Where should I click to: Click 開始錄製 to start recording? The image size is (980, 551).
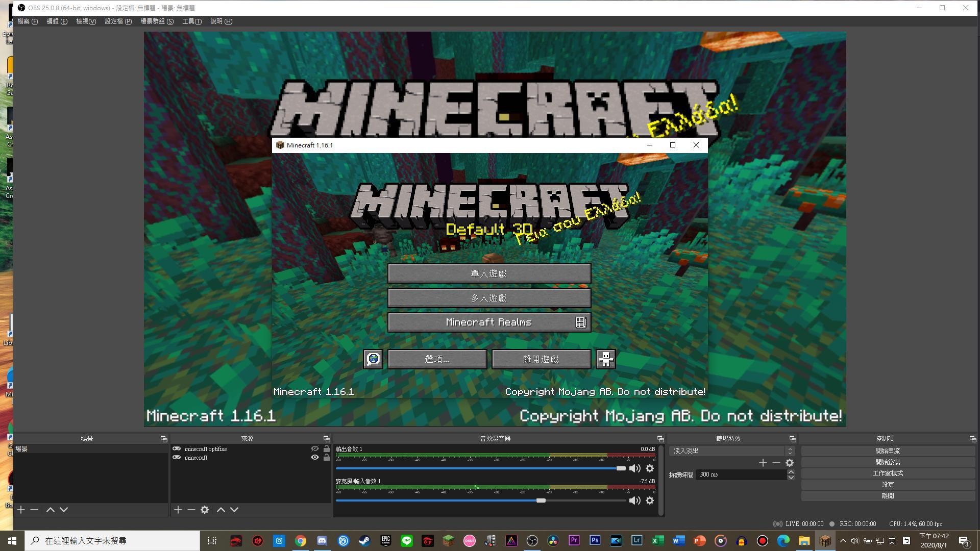click(x=887, y=462)
